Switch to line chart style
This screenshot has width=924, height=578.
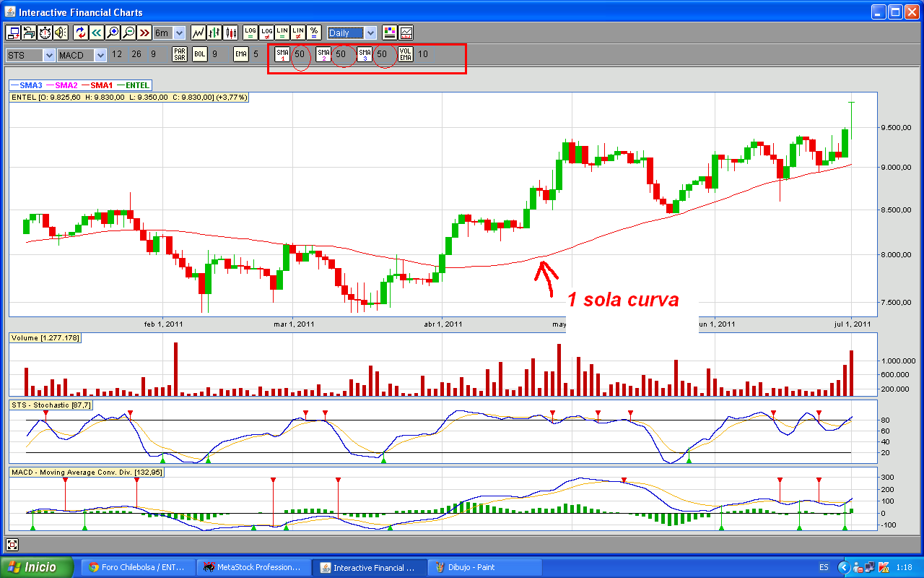click(198, 33)
